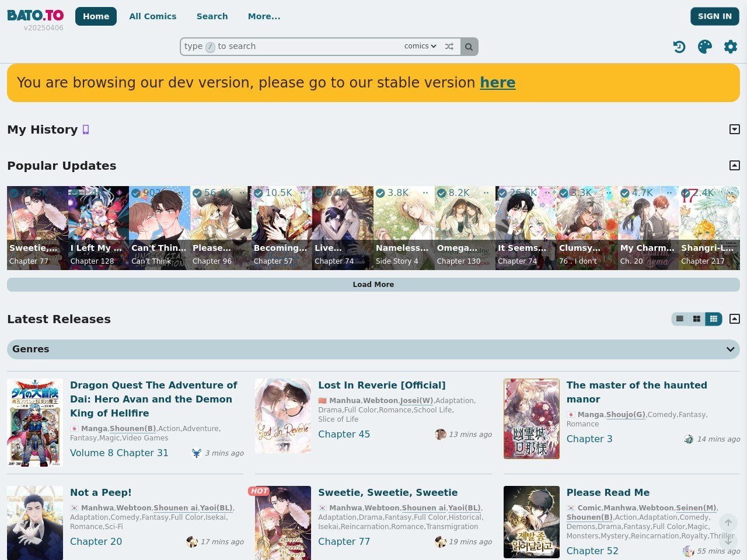Open site settings gear icon
Viewport: 747px width, 560px height.
coord(731,47)
